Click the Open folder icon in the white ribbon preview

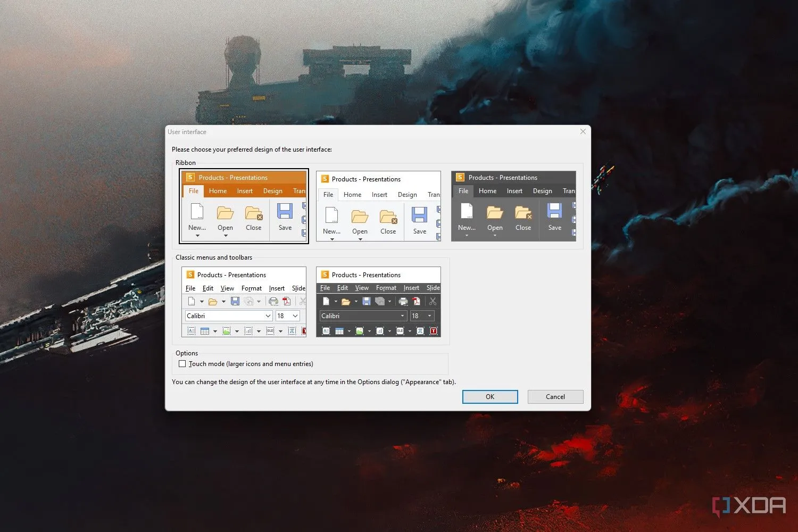[x=360, y=217]
